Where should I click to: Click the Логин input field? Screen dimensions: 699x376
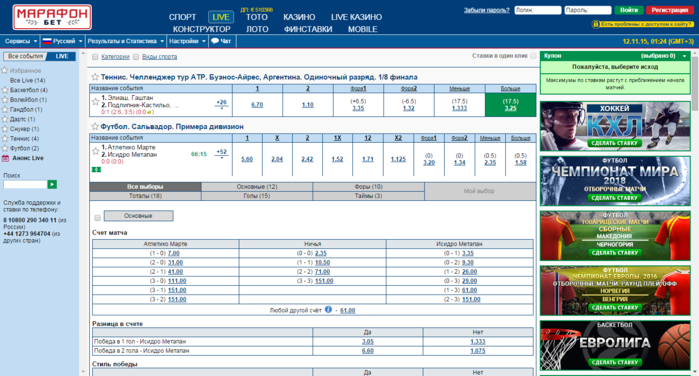pyautogui.click(x=538, y=10)
